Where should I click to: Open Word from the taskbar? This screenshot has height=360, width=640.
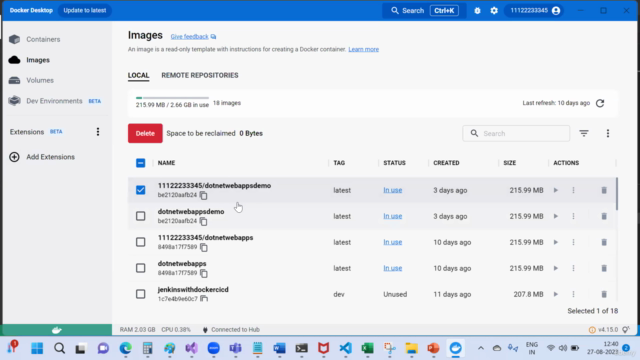coord(280,349)
